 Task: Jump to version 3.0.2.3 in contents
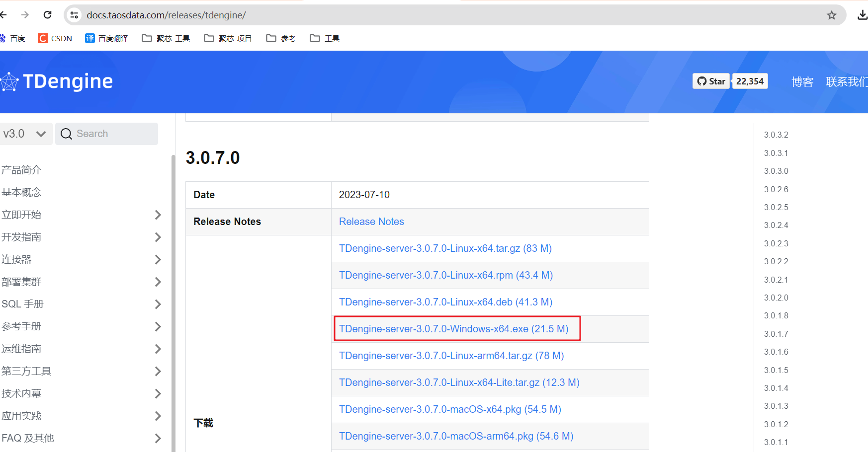click(x=776, y=243)
